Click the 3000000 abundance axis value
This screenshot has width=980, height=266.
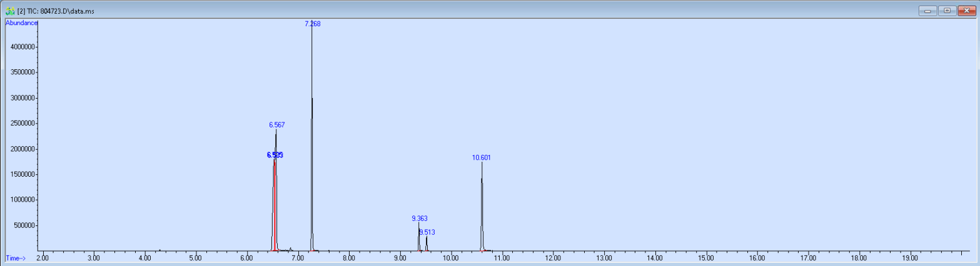[x=22, y=98]
